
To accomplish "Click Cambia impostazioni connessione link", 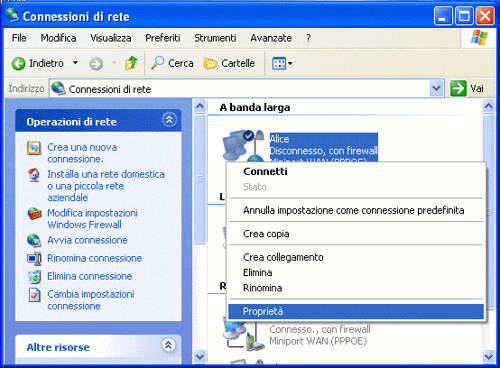I will point(91,300).
